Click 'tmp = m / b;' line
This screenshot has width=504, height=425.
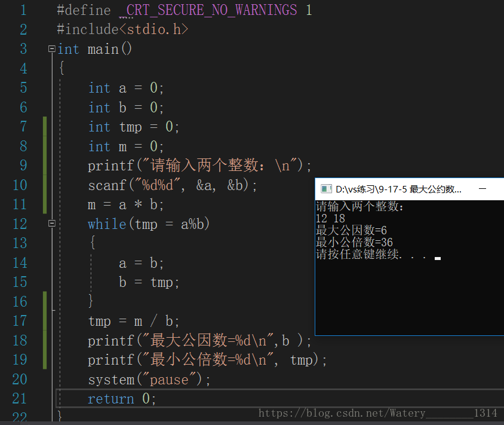[134, 322]
